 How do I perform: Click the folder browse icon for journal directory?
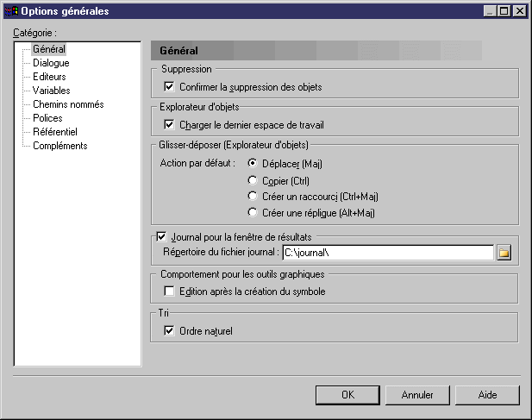tap(504, 252)
